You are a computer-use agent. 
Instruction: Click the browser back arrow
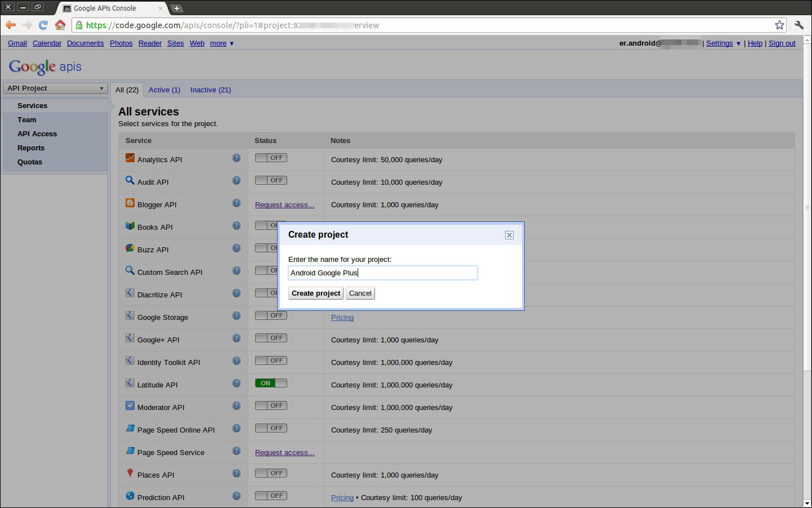tap(11, 25)
